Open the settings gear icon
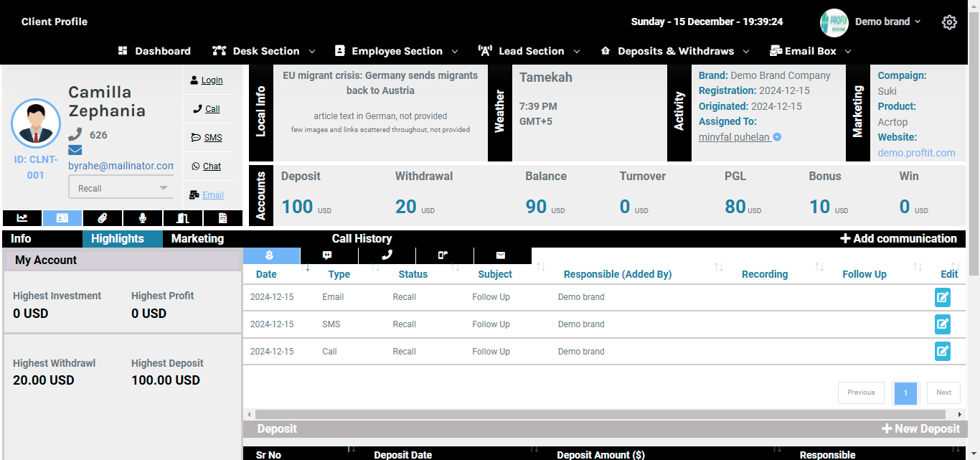This screenshot has width=980, height=460. coord(949,22)
